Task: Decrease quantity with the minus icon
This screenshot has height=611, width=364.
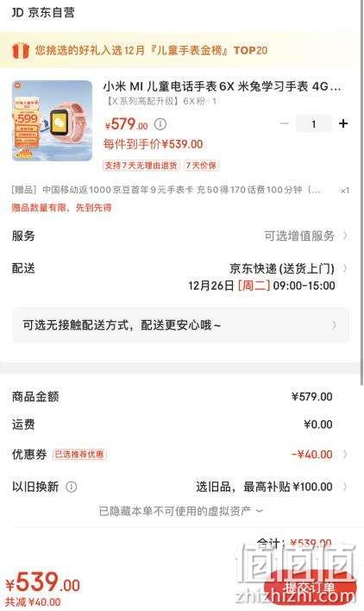Action: [284, 124]
